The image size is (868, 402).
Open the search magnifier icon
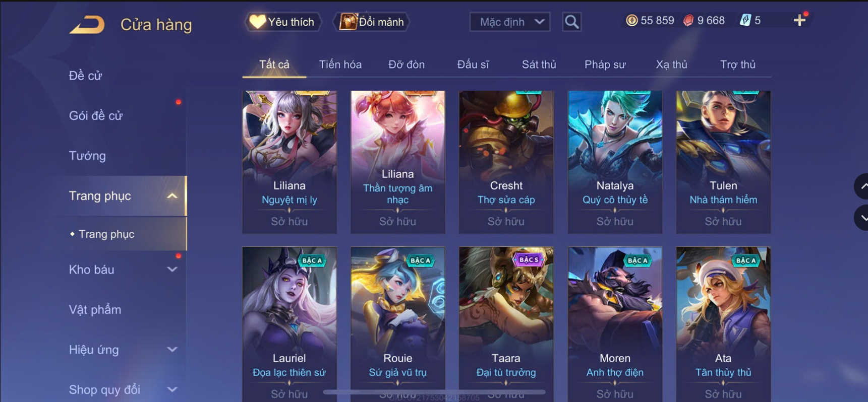571,22
